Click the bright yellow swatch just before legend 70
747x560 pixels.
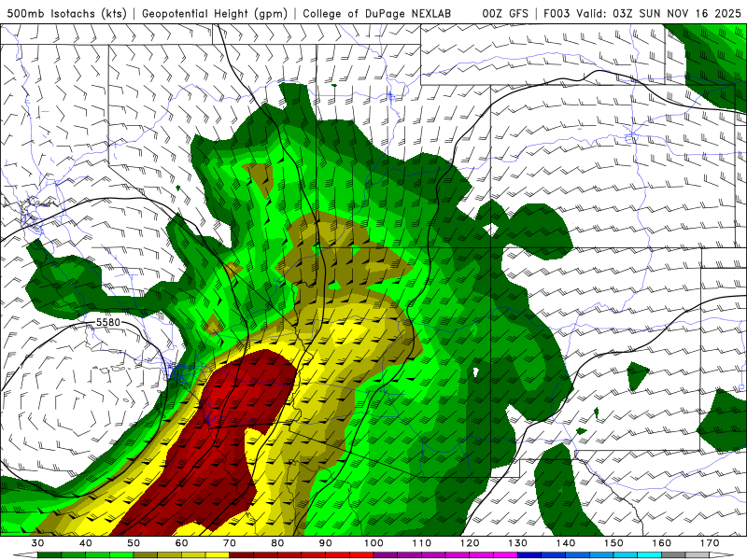(x=218, y=555)
